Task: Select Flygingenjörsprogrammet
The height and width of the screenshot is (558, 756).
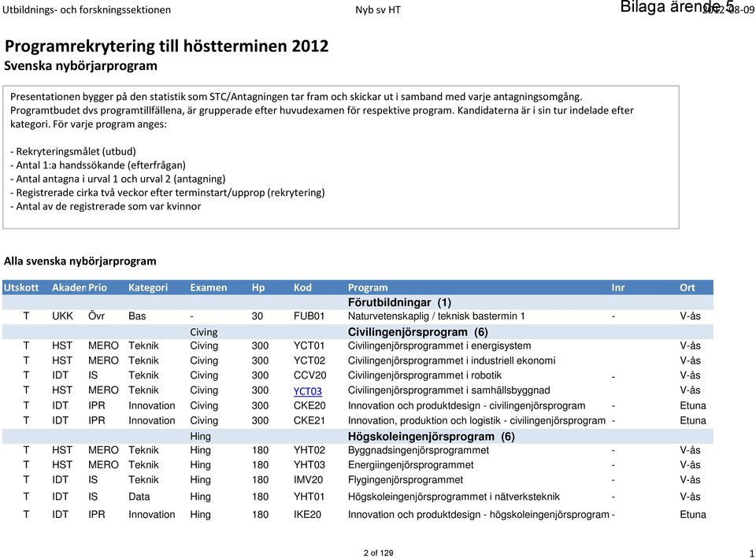Action: (405, 480)
